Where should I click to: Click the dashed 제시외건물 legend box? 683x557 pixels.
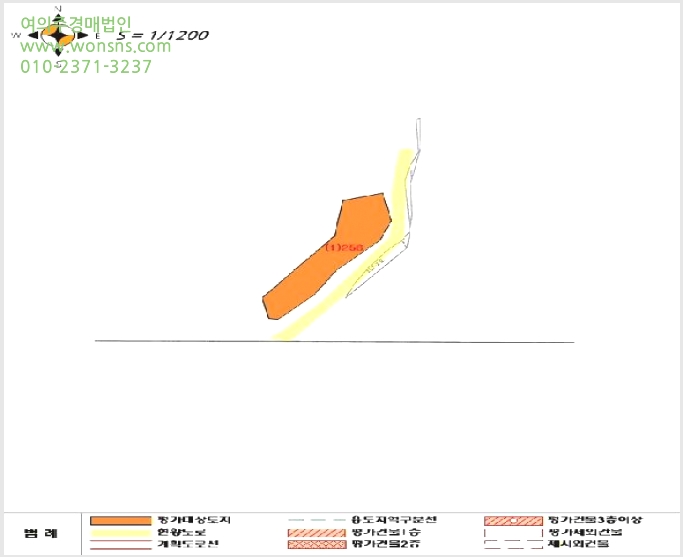click(x=513, y=544)
